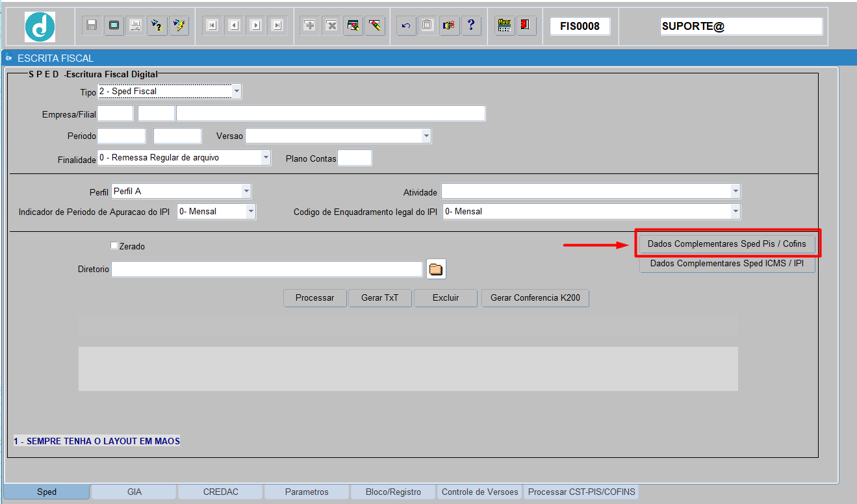Click the screen/window toolbar icon
857x504 pixels.
[x=114, y=26]
